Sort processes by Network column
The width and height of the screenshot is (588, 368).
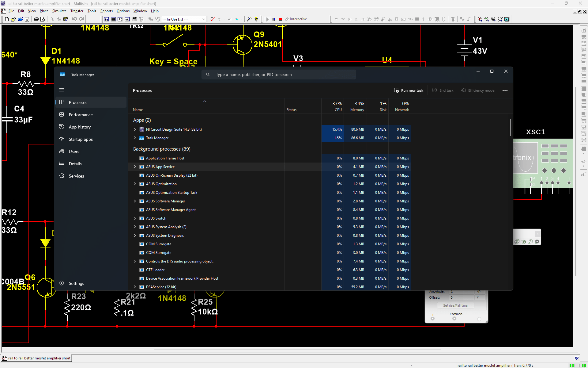click(x=400, y=106)
